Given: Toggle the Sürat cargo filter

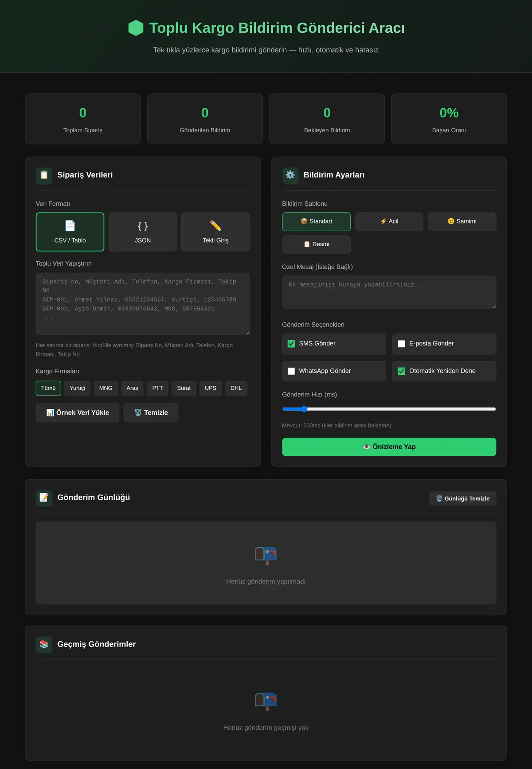Looking at the screenshot, I should (x=184, y=388).
